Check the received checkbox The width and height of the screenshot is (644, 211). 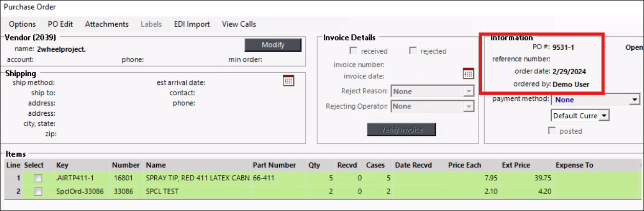click(x=354, y=51)
